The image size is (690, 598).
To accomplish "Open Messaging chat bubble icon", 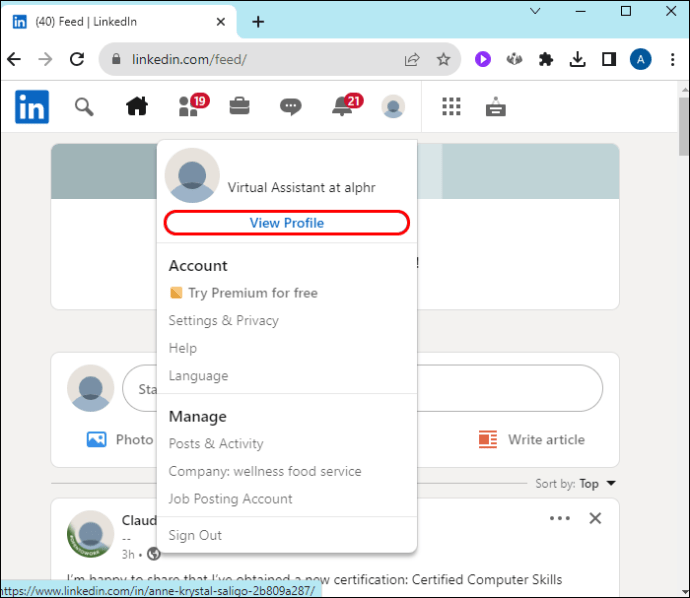I will [290, 106].
